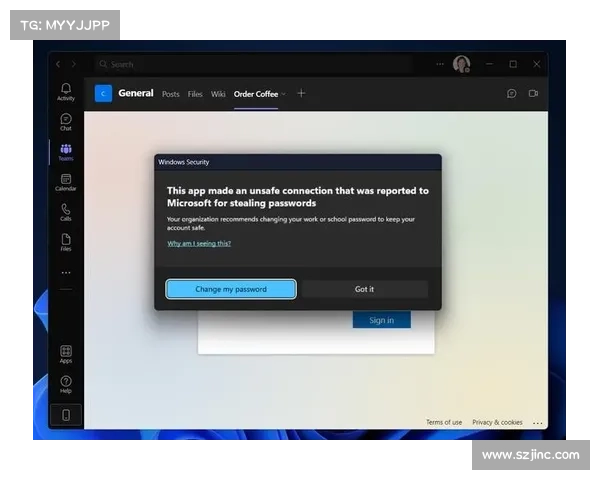Click the General channel name
600x480 pixels.
136,93
